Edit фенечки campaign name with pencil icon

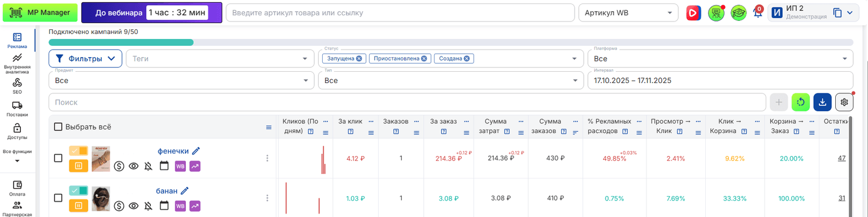[196, 151]
